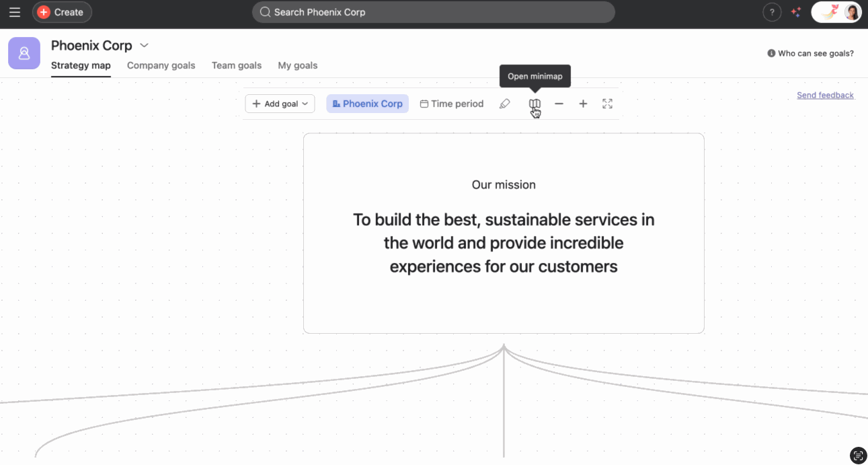868x465 pixels.
Task: Switch to the Company goals tab
Action: (161, 65)
